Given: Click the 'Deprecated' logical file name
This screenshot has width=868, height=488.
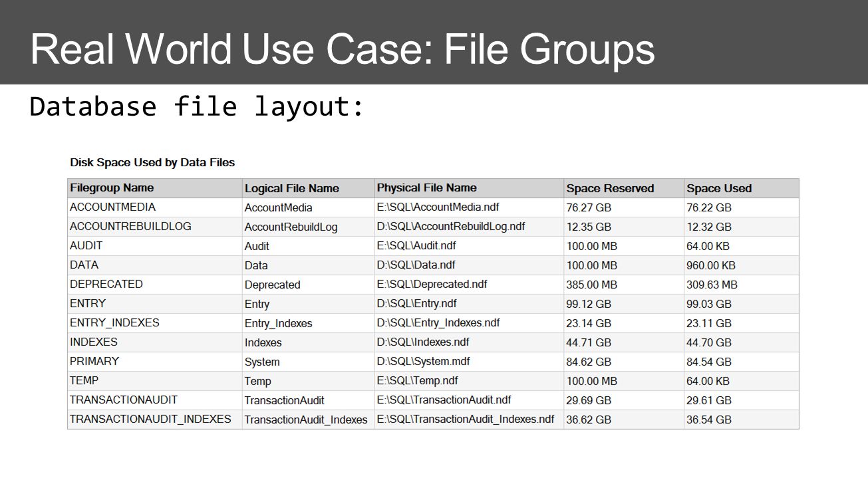Looking at the screenshot, I should click(x=272, y=285).
